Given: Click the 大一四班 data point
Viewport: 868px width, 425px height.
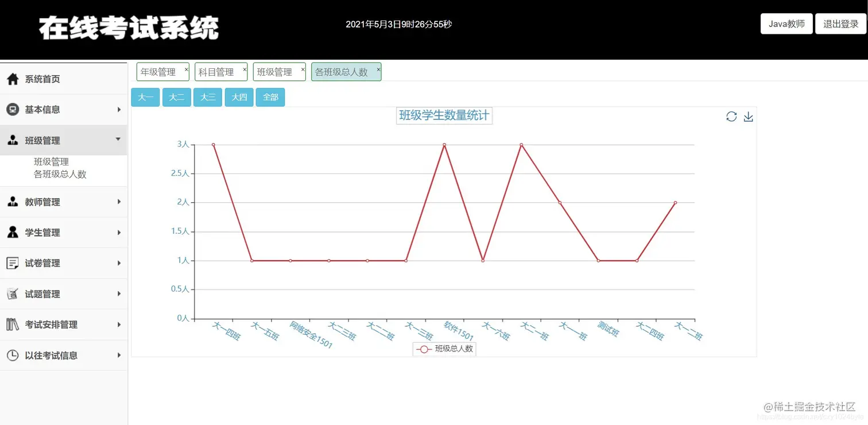Looking at the screenshot, I should coord(214,145).
